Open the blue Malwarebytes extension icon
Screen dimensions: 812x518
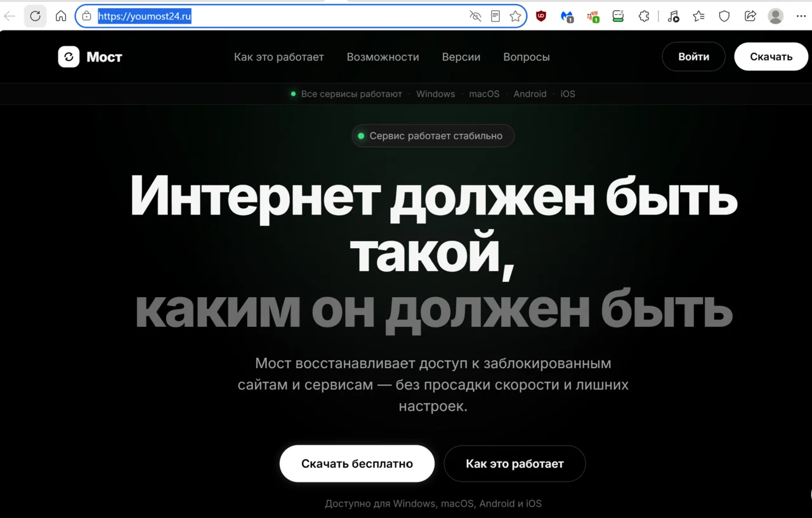(x=567, y=17)
